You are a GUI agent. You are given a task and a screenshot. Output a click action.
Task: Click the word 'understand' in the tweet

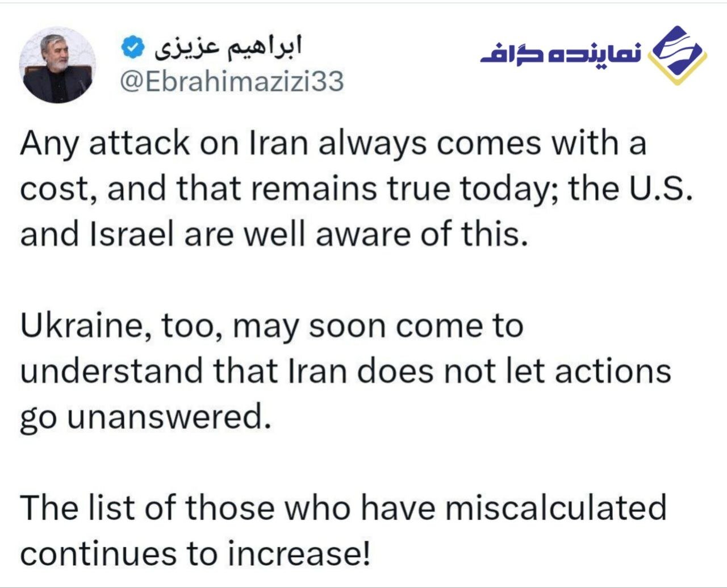coord(111,372)
